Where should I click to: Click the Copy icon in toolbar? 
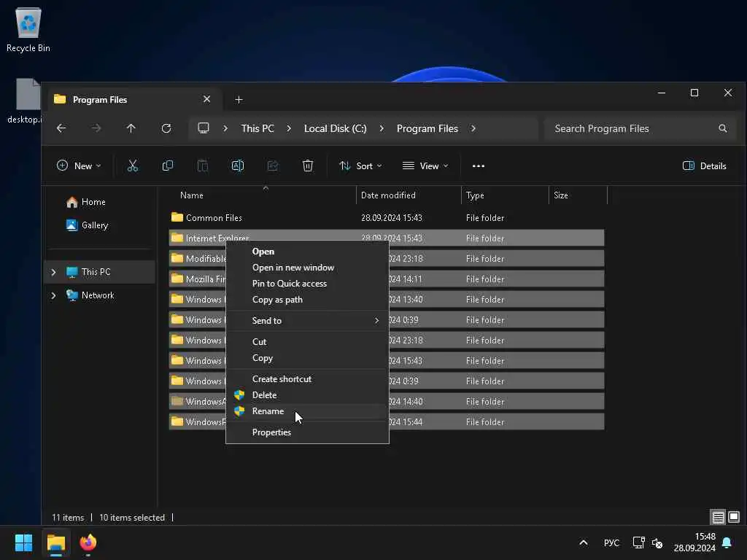point(168,166)
